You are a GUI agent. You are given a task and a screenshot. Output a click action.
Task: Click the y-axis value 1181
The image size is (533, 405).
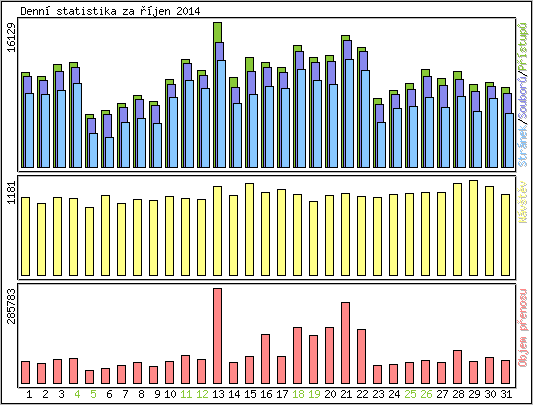12,192
